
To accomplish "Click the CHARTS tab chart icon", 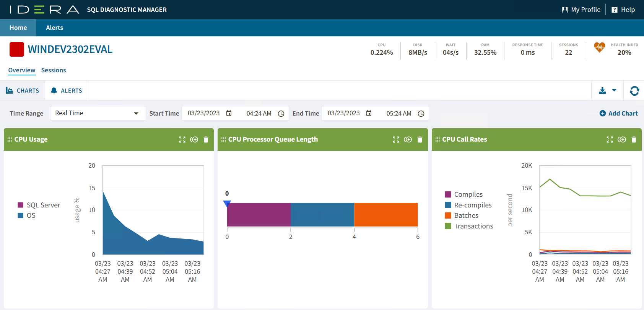I will coord(10,90).
